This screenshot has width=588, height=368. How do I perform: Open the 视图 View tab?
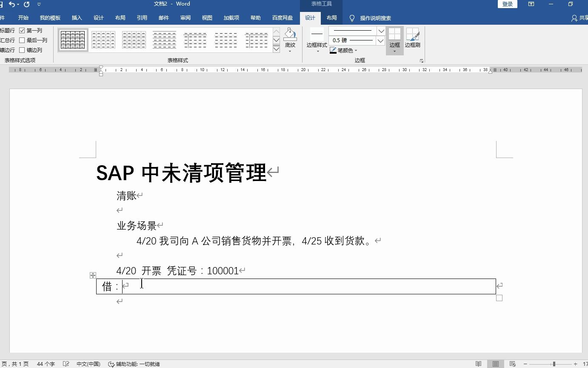pyautogui.click(x=207, y=18)
